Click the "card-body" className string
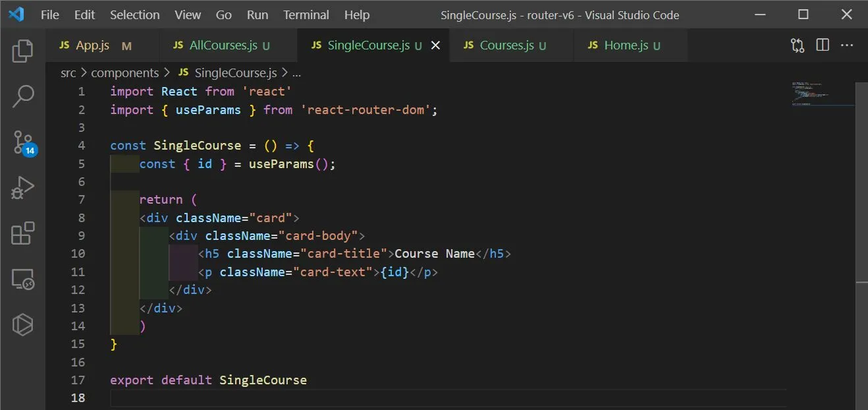The width and height of the screenshot is (868, 410). click(318, 236)
